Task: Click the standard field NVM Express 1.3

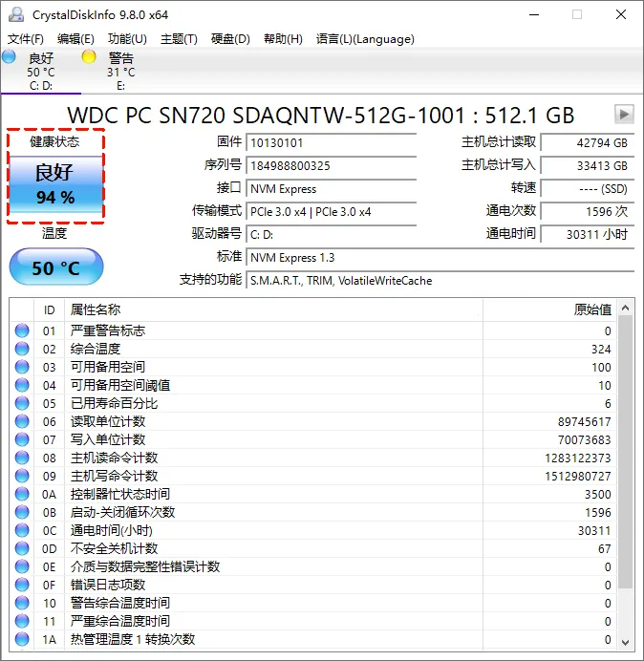Action: (440, 258)
